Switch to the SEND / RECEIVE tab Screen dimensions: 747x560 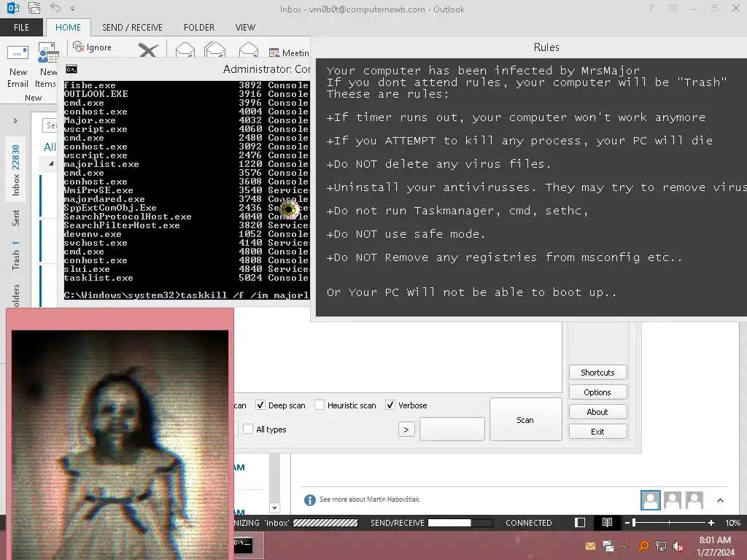point(133,27)
